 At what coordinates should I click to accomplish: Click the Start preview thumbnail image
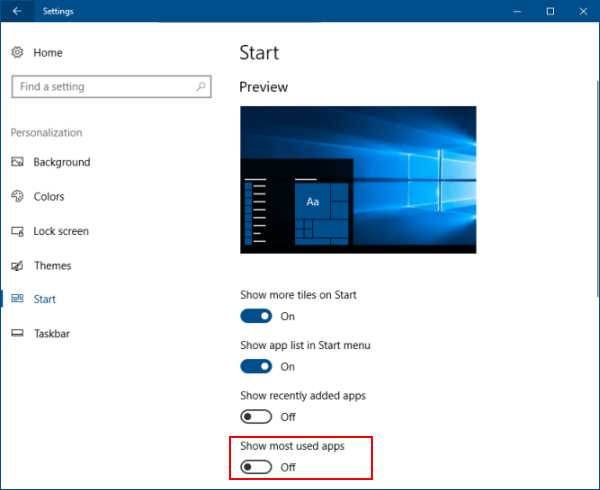click(358, 179)
